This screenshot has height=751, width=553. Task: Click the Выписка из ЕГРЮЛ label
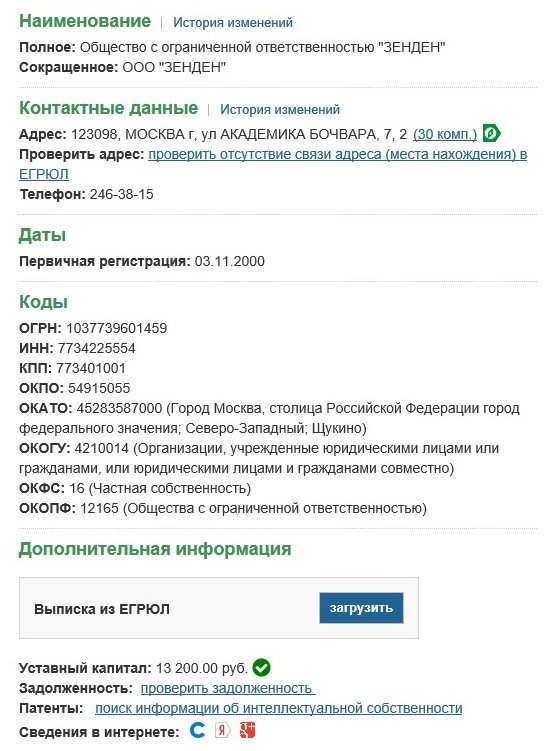tap(102, 609)
